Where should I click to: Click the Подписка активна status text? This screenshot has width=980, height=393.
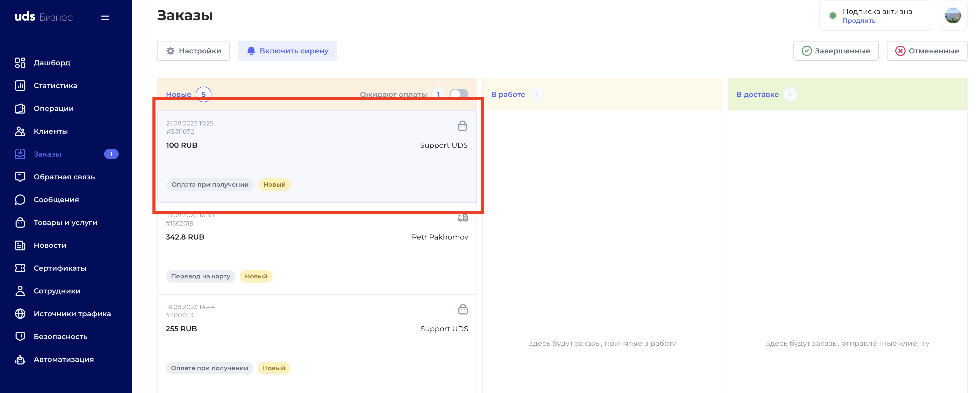pyautogui.click(x=877, y=11)
